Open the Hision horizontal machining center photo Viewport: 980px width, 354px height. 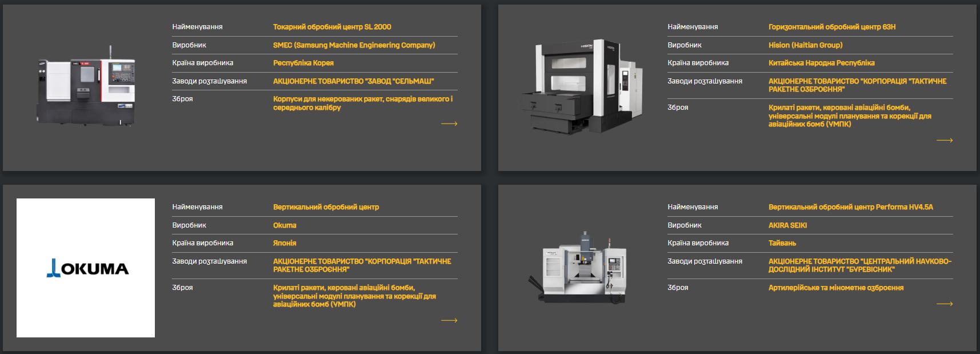coord(581,87)
